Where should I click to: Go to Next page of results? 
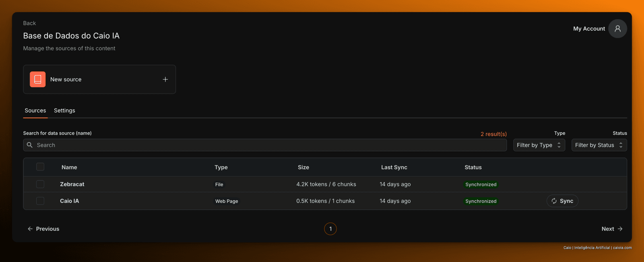[x=612, y=229]
